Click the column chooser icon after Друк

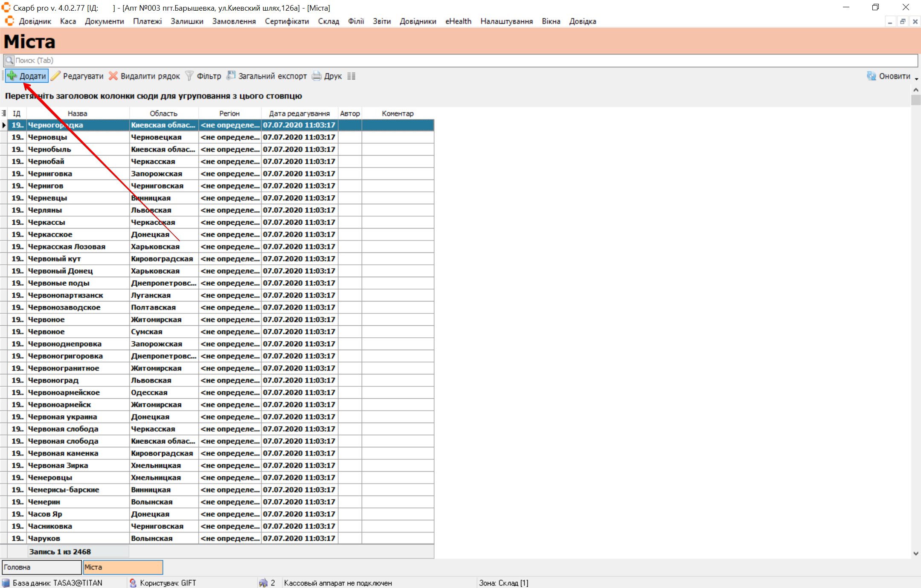tap(351, 76)
